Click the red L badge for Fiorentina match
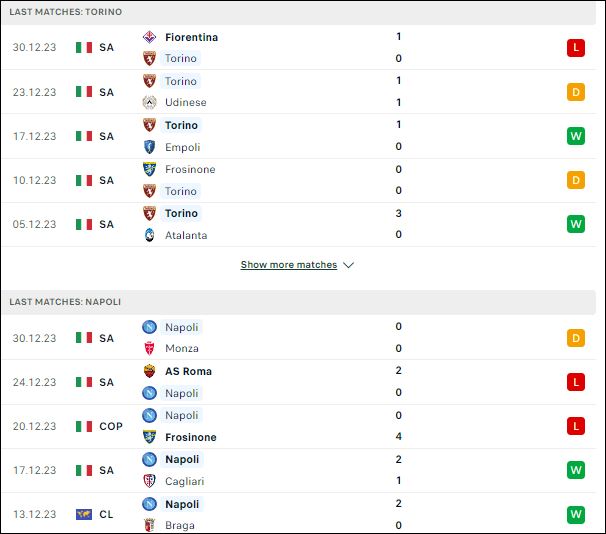Viewport: 606px width, 534px height. [576, 48]
